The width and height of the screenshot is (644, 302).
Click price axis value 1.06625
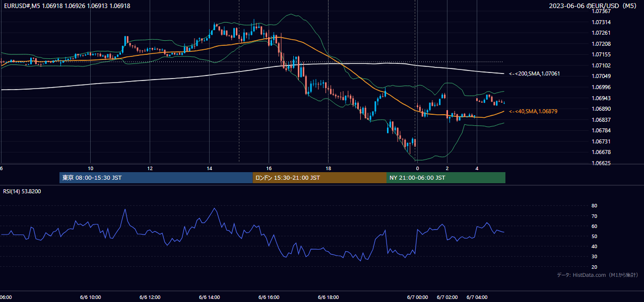(601, 163)
